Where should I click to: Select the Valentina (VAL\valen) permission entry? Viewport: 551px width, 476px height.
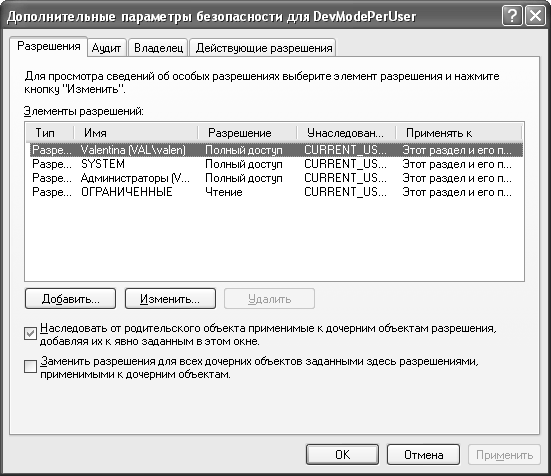pyautogui.click(x=276, y=150)
